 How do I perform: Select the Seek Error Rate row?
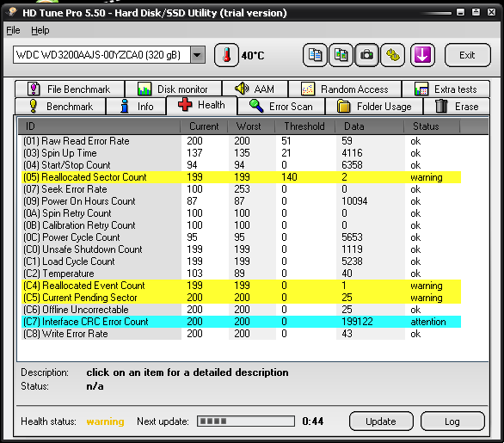click(241, 189)
